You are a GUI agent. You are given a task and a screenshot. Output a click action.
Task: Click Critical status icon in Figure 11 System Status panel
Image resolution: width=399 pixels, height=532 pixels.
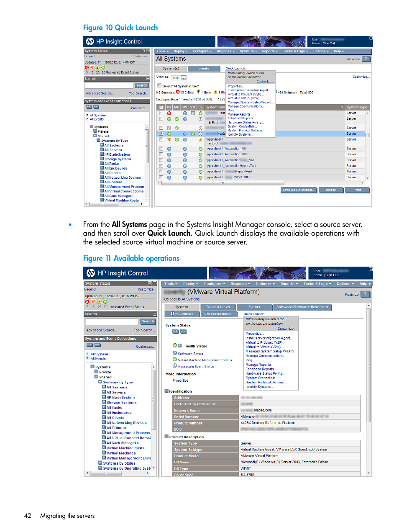coord(87,302)
